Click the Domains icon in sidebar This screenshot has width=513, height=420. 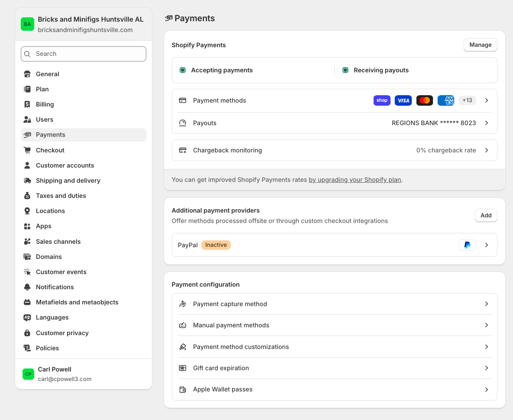point(27,257)
